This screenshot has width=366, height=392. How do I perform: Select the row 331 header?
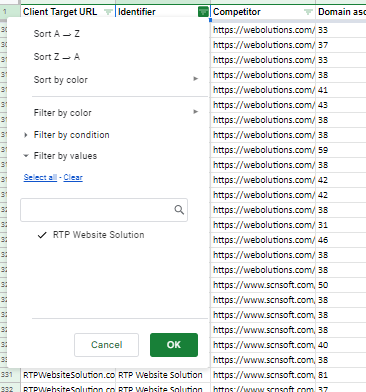click(x=7, y=375)
